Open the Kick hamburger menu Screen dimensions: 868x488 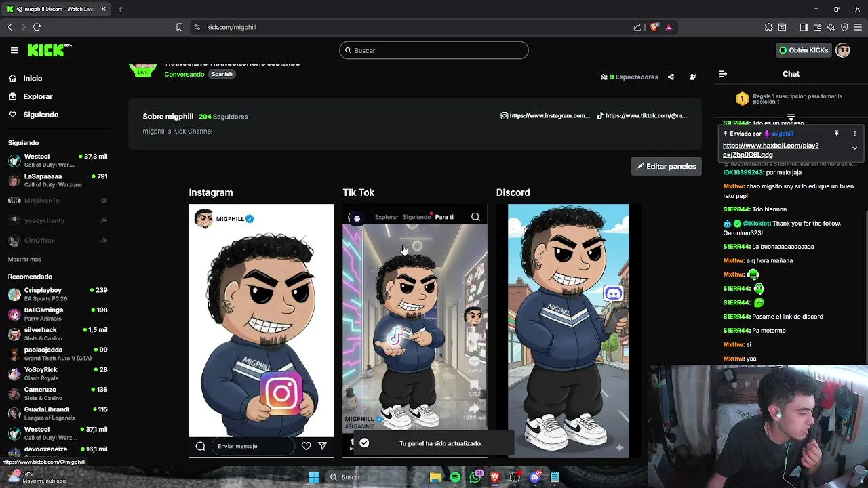[x=14, y=50]
